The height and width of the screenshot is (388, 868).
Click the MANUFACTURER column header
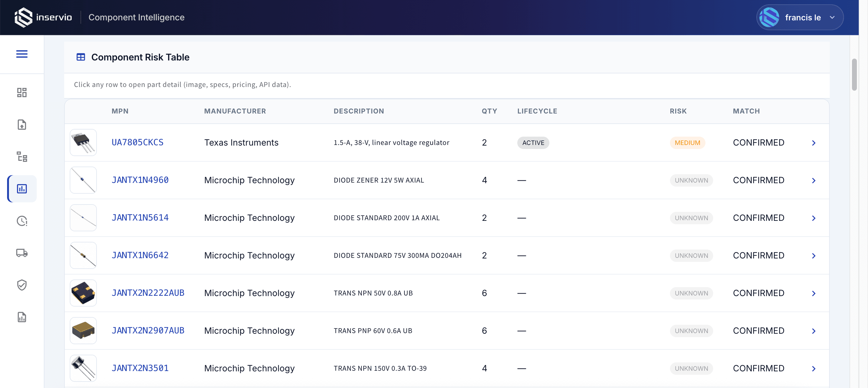point(235,111)
